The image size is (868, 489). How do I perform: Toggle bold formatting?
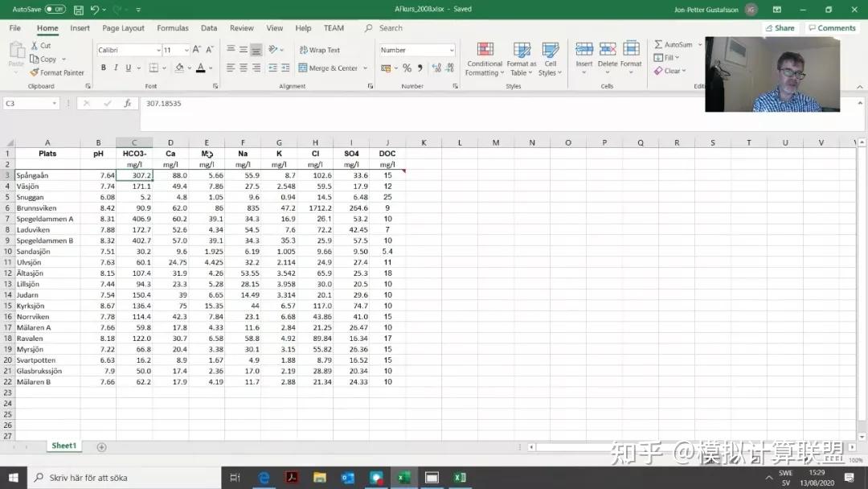tap(103, 68)
